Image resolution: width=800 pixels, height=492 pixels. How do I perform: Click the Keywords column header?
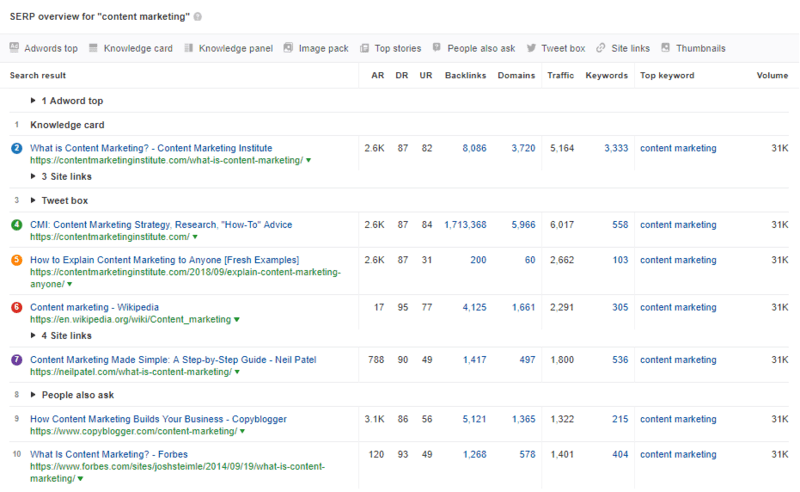tap(607, 76)
